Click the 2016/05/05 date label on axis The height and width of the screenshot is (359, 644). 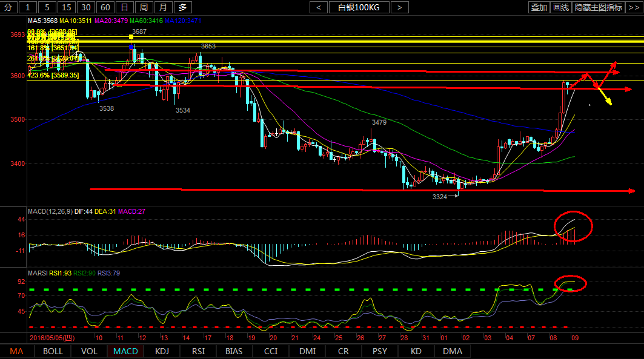click(53, 337)
